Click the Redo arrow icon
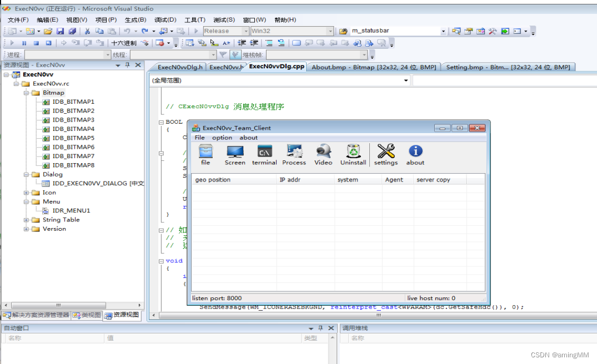 pos(145,31)
